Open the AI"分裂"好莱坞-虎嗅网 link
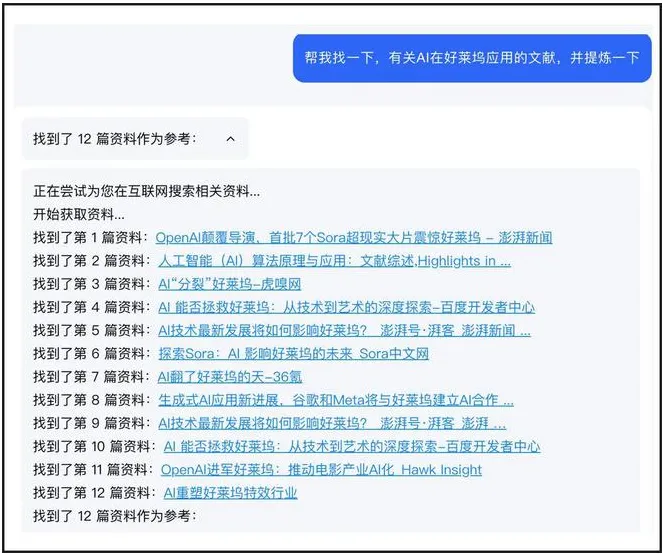Screen dimensions: 663x554 230,284
